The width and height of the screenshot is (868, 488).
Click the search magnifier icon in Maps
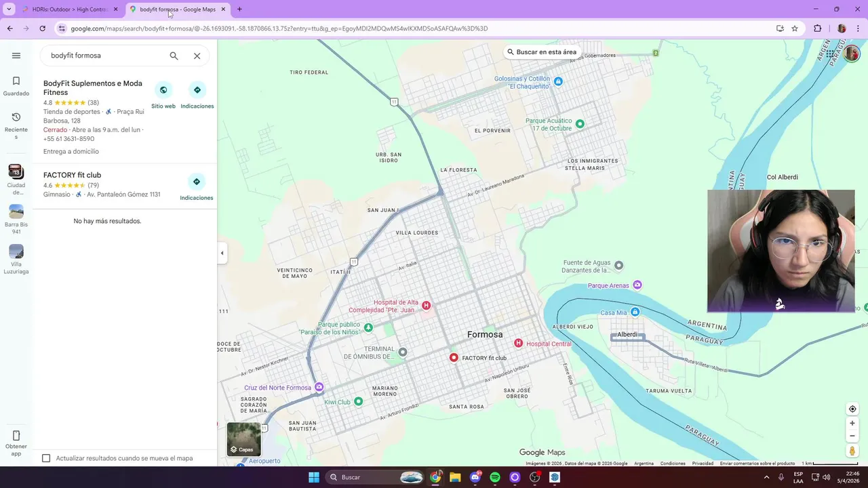(x=174, y=56)
